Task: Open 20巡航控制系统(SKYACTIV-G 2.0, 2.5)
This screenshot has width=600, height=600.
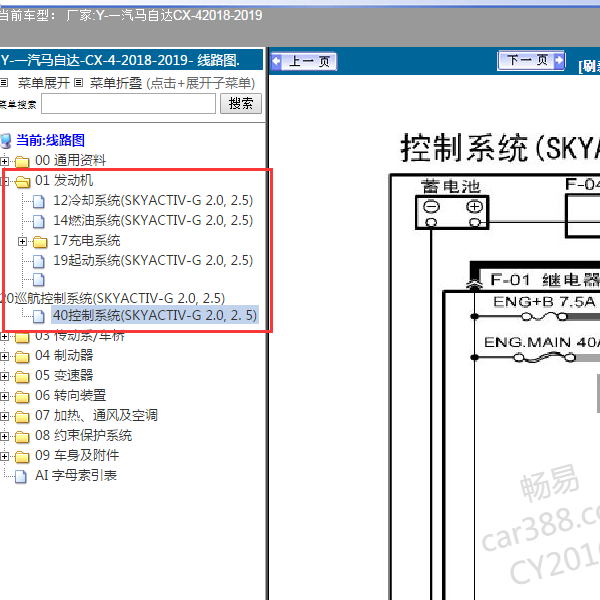Action: click(112, 298)
